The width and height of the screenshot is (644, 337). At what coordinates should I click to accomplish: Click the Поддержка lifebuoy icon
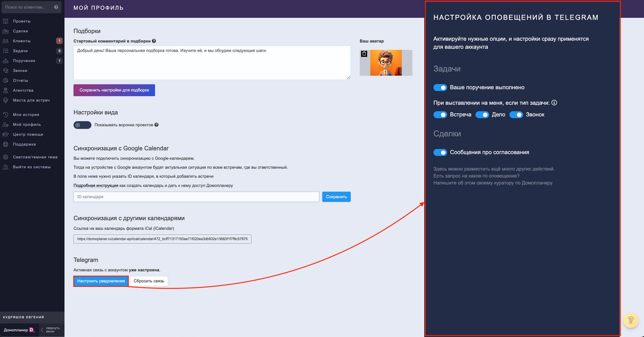pyautogui.click(x=5, y=144)
